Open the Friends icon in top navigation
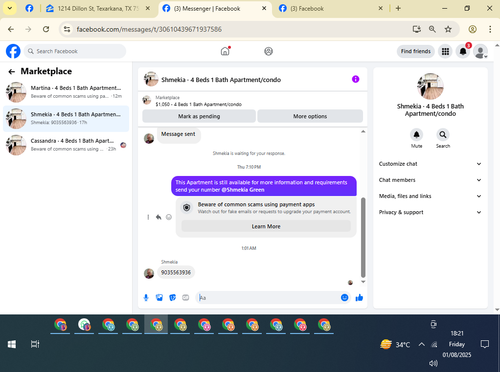 [268, 51]
